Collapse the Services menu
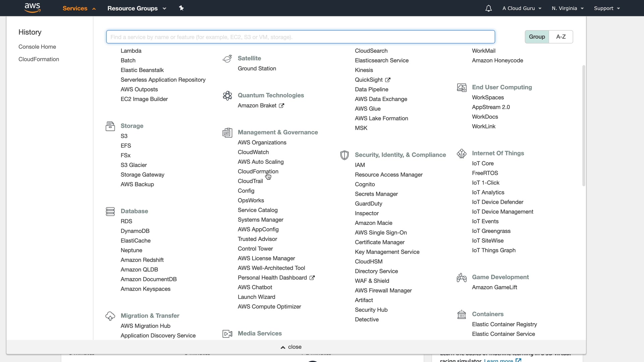The width and height of the screenshot is (644, 362). 79,8
